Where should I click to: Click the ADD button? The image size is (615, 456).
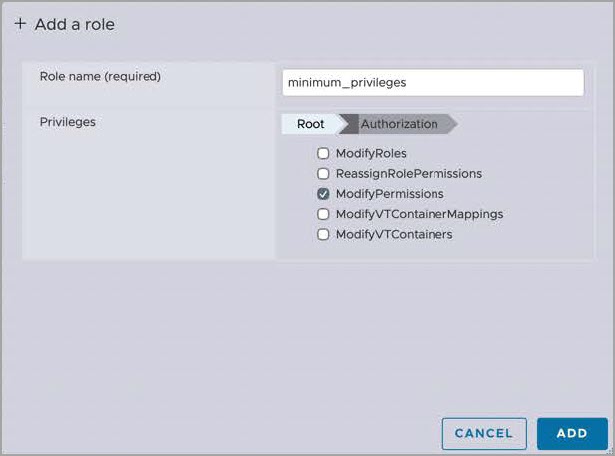tap(572, 433)
